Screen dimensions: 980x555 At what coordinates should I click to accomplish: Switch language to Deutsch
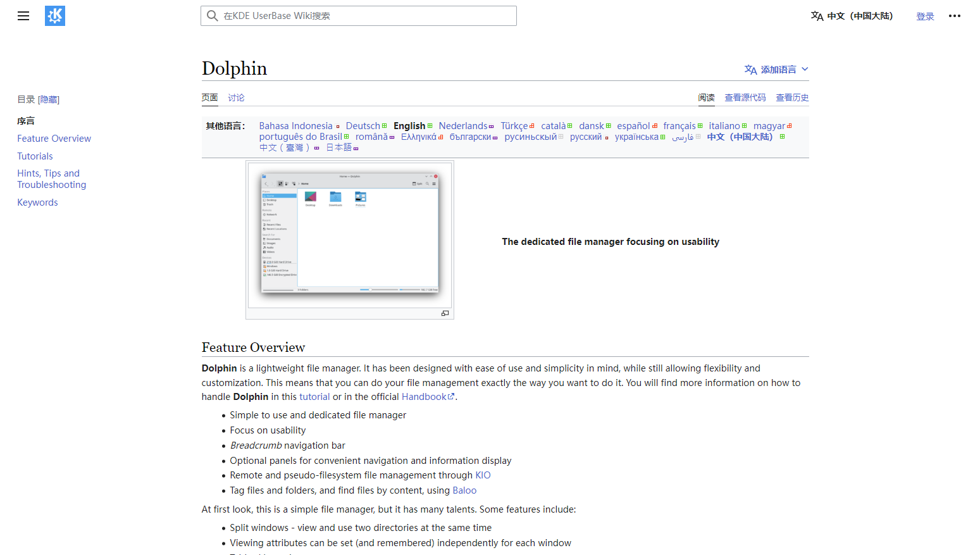click(x=363, y=126)
